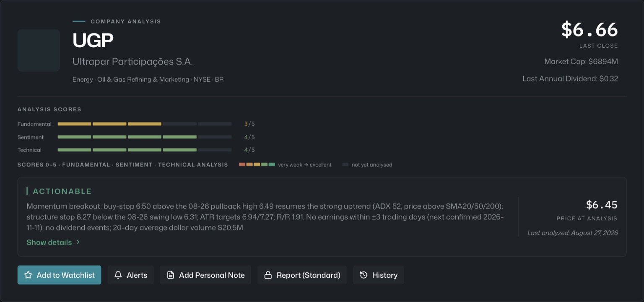Screen dimensions: 644x302
Task: Click the ANALYSIS SCORES heading
Action: click(x=49, y=109)
